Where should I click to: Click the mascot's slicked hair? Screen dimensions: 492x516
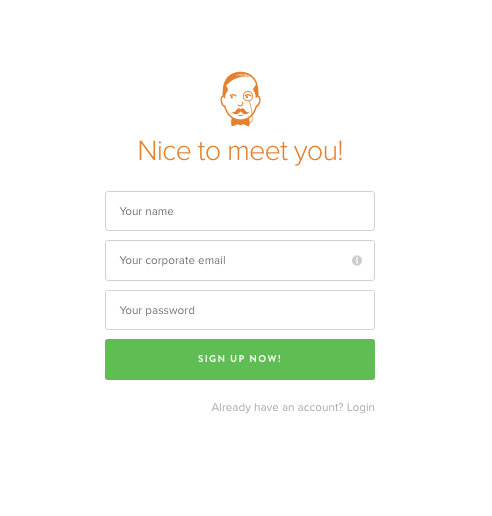click(x=241, y=78)
